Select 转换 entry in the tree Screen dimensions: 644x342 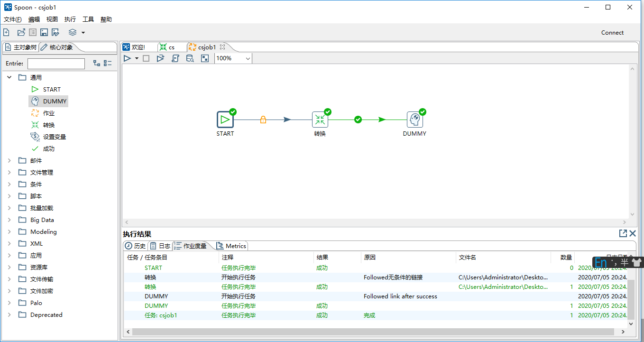[x=49, y=125]
